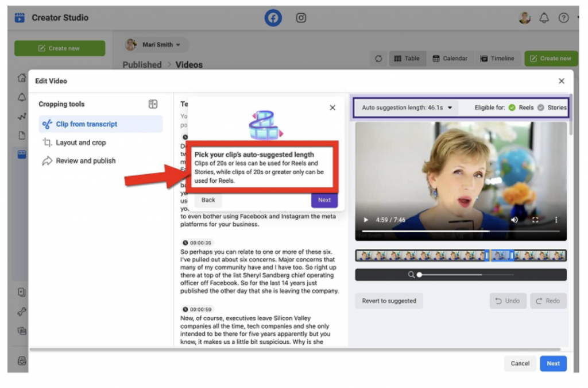Click the Reels eligibility green check indicator
The width and height of the screenshot is (588, 388).
(x=512, y=107)
